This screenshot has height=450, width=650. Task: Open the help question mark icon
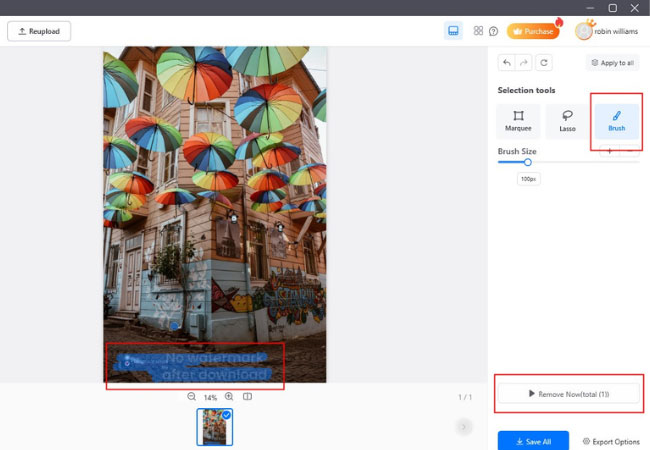point(494,31)
